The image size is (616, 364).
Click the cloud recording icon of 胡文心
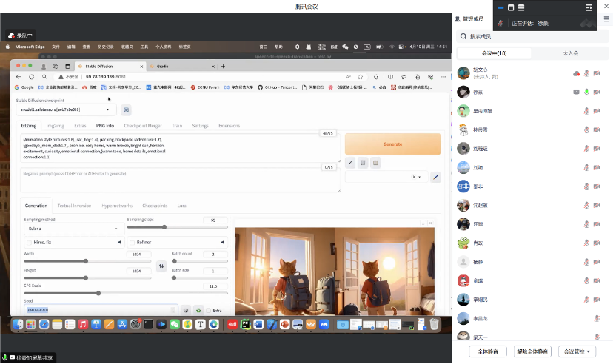tap(576, 73)
